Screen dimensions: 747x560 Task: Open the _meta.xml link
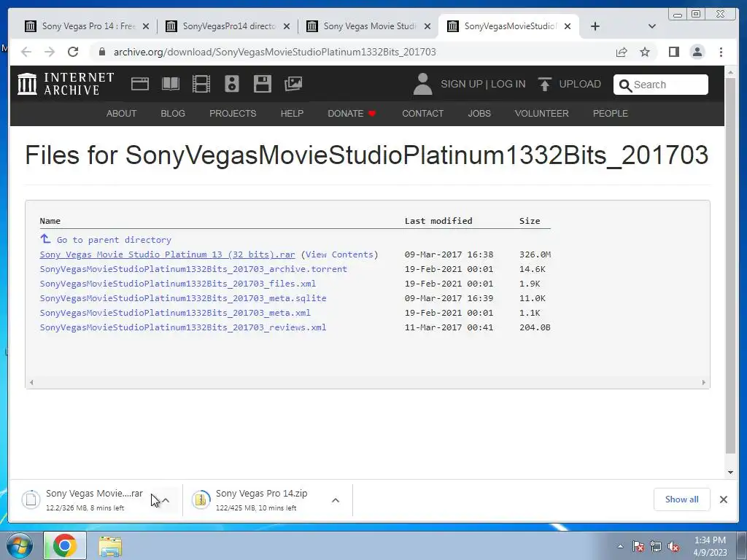[x=175, y=313]
